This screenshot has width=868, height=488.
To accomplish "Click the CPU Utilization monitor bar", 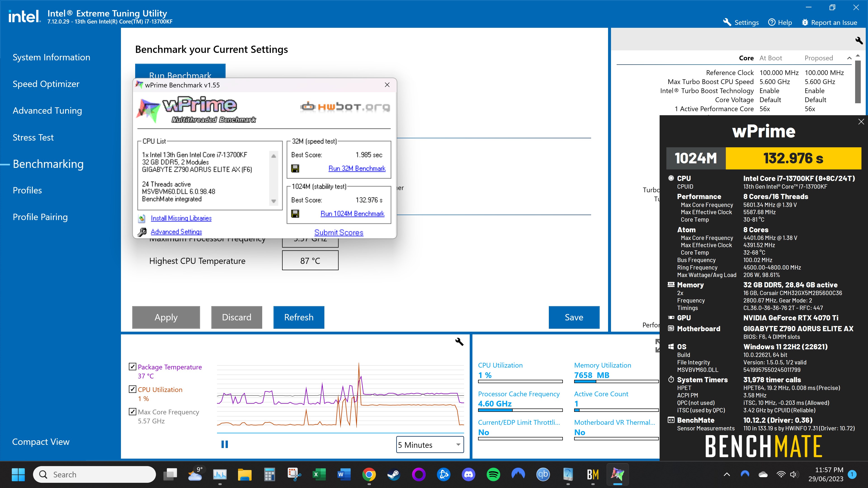I will [520, 382].
